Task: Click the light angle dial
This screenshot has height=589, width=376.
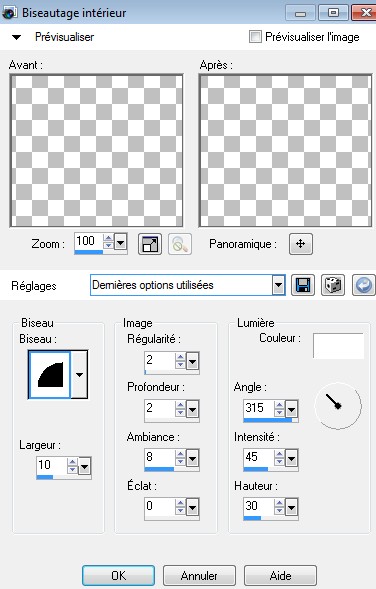Action: point(338,406)
